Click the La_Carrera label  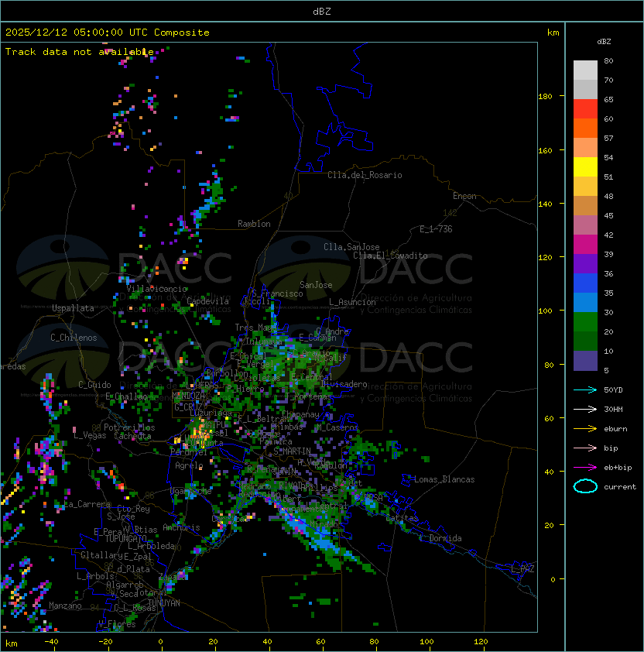tap(87, 504)
